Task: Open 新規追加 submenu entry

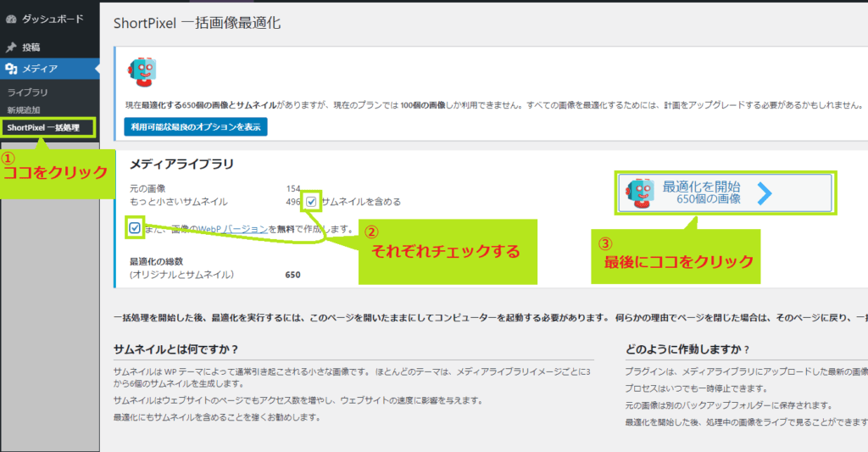Action: tap(23, 109)
